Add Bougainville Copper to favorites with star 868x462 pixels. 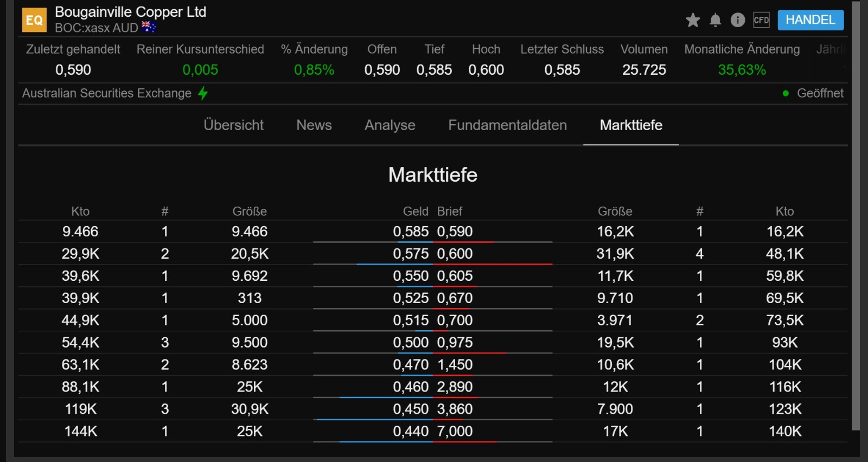coord(693,20)
